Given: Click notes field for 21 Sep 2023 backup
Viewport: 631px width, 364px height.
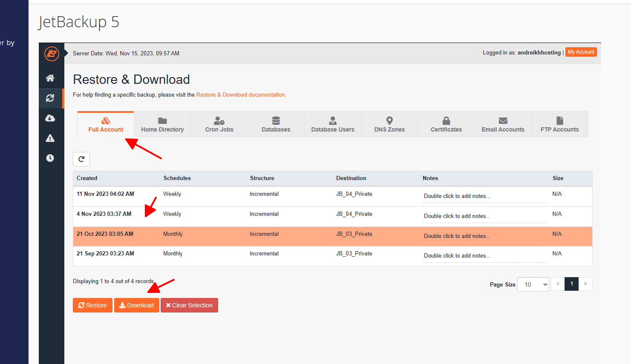Looking at the screenshot, I should click(484, 256).
